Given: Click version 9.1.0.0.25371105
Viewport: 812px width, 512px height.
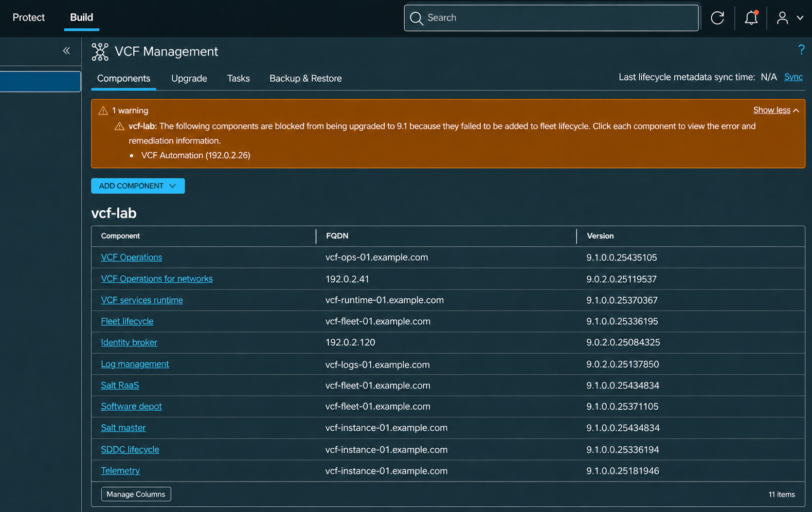Looking at the screenshot, I should click(x=622, y=407).
